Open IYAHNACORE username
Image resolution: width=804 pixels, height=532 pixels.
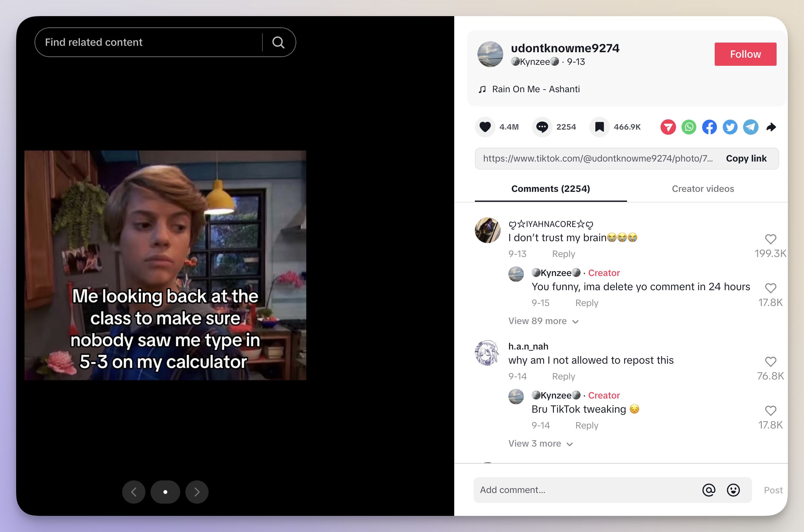point(551,224)
